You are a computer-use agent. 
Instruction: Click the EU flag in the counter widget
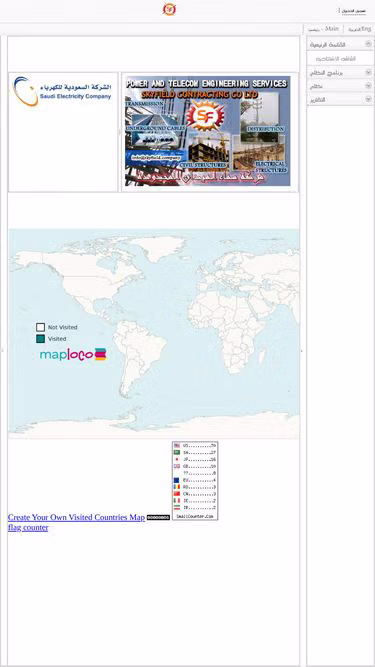tap(177, 480)
